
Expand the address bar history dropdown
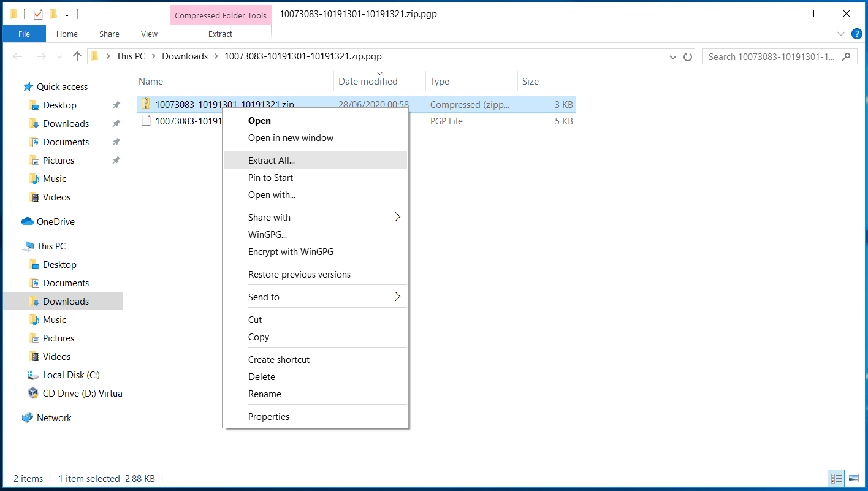[673, 56]
